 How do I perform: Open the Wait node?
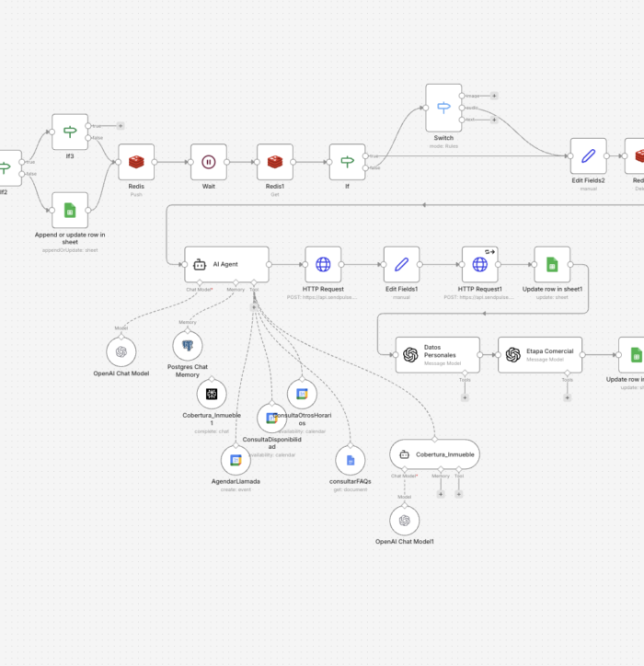point(208,162)
